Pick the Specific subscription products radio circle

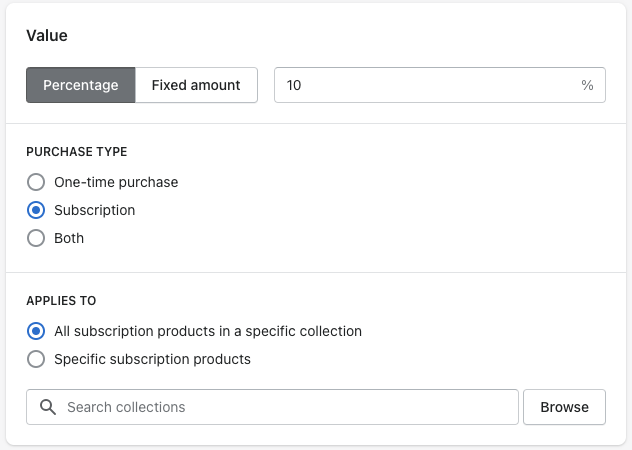tap(36, 359)
